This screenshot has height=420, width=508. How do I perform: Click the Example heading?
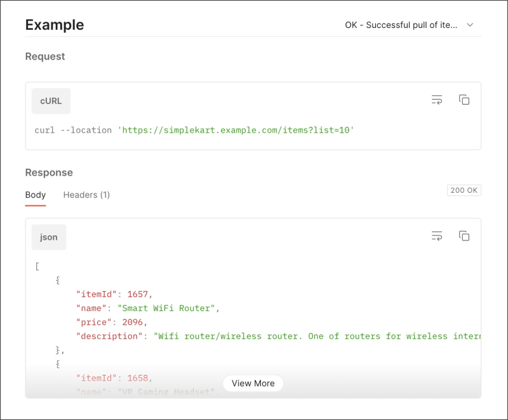[55, 25]
